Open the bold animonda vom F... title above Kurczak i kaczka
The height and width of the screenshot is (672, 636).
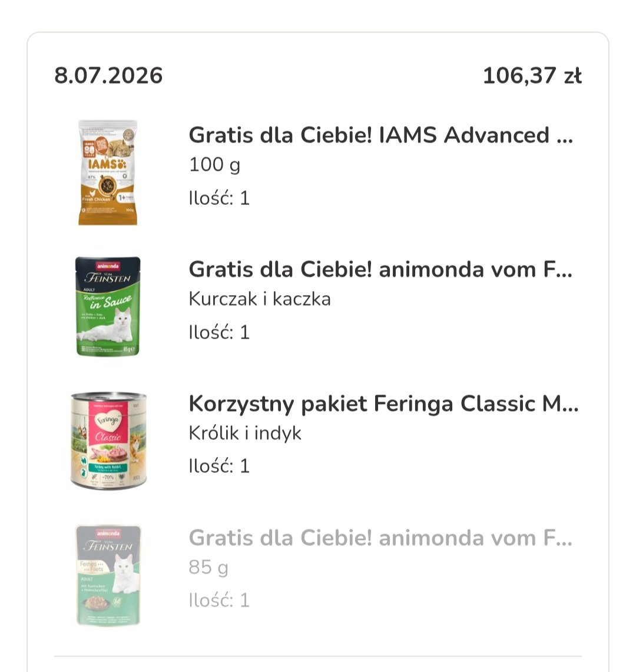click(x=380, y=270)
